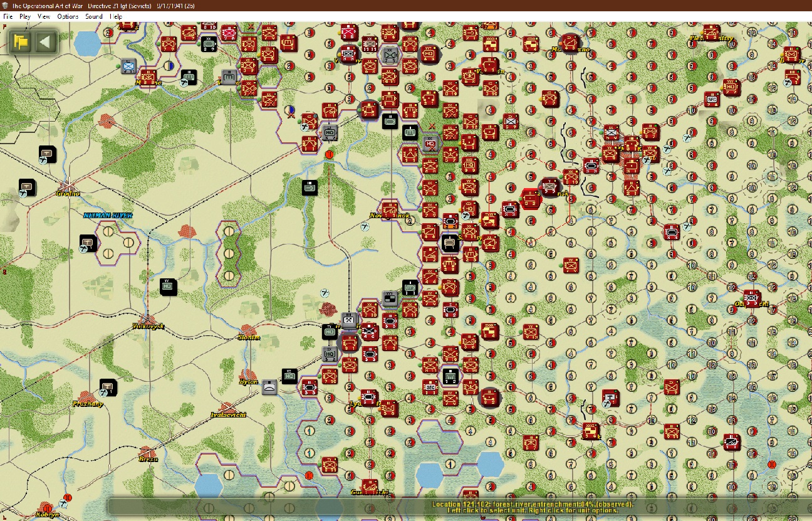This screenshot has height=521, width=812.
Task: Click the Breza city label
Action: coord(148,459)
